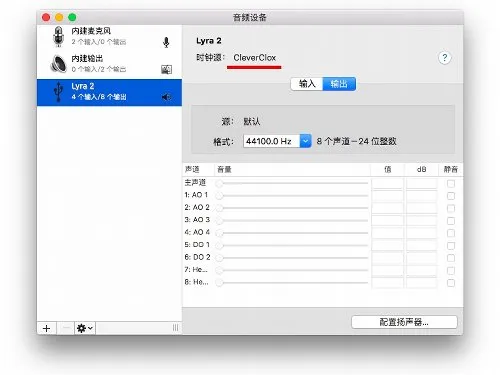Toggle mute checkbox for 5: DO 1
Viewport: 500px width, 375px height.
451,246
